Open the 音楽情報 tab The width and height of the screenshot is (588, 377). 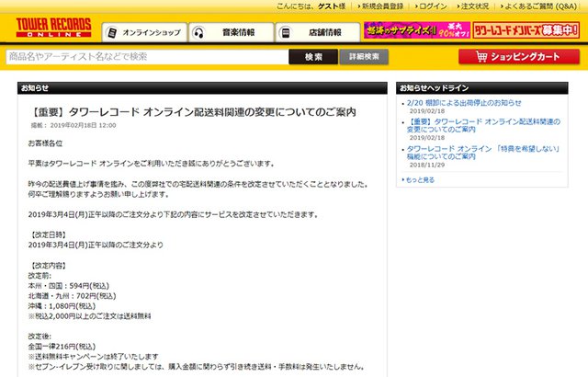click(231, 32)
